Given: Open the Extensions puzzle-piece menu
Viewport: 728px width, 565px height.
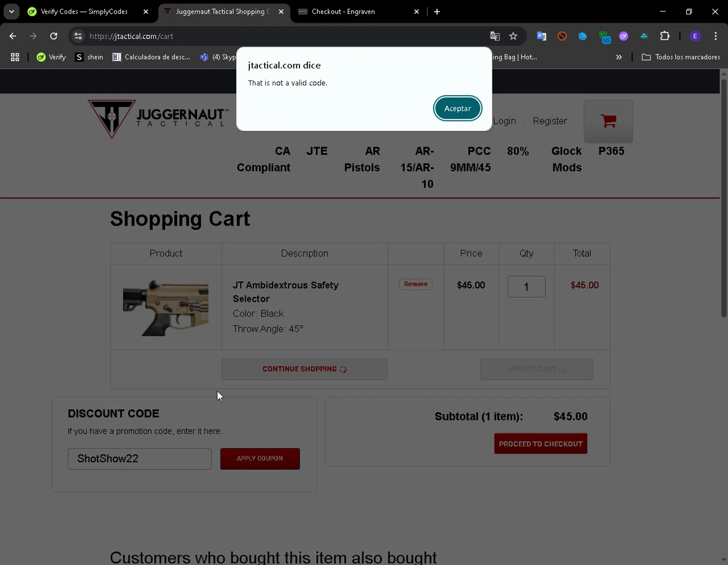Looking at the screenshot, I should pos(665,36).
